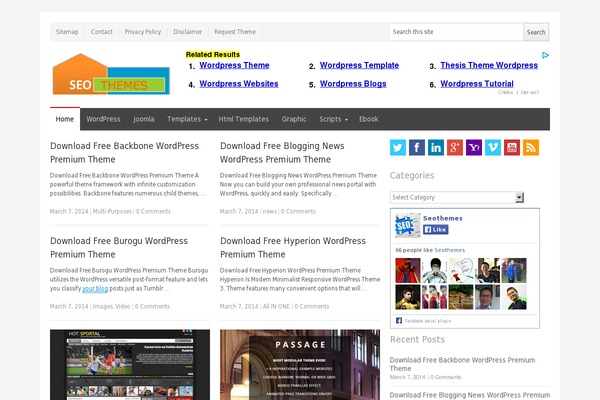The width and height of the screenshot is (600, 400).
Task: Open the Html Templates menu item
Action: click(x=243, y=119)
